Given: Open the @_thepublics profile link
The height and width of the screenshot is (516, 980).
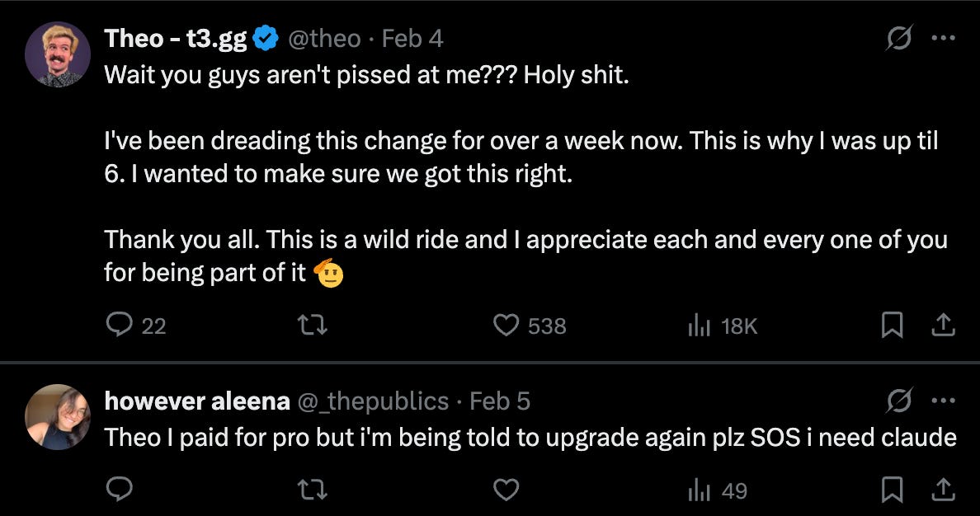Looking at the screenshot, I should click(x=373, y=401).
